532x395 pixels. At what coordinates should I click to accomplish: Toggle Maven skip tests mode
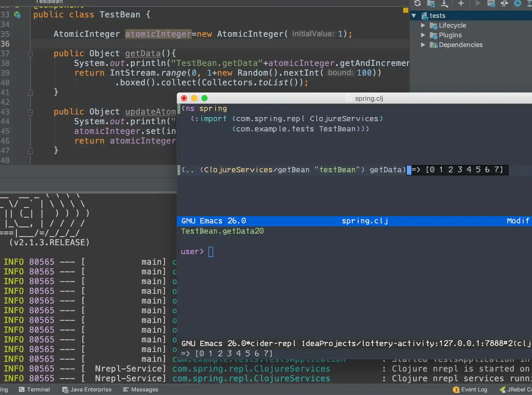[504, 3]
